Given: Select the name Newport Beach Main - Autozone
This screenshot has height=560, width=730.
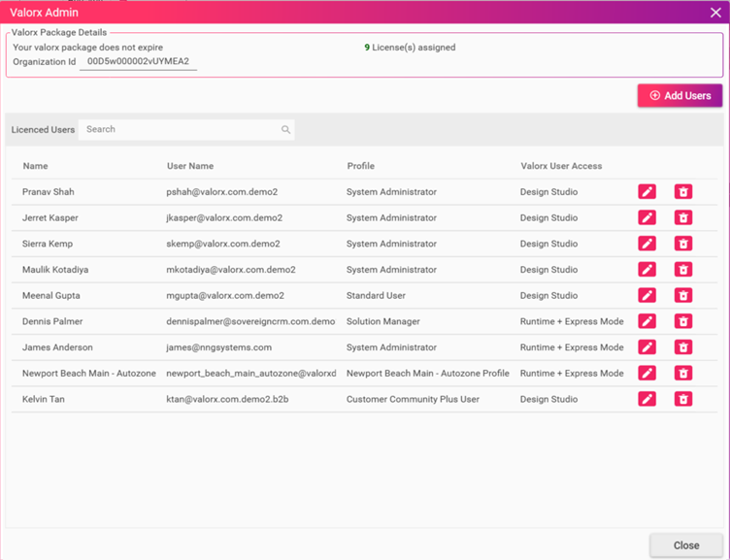Looking at the screenshot, I should point(89,373).
